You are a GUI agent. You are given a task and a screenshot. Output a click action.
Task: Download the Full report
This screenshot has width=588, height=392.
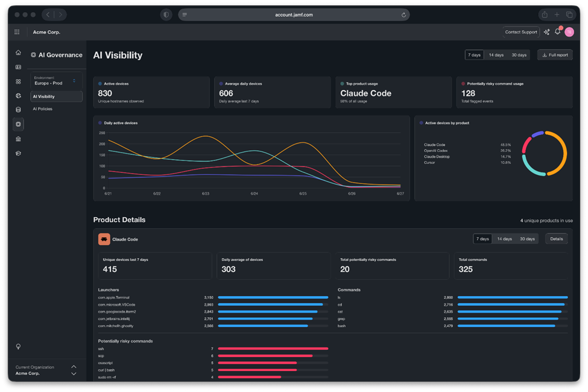click(555, 55)
